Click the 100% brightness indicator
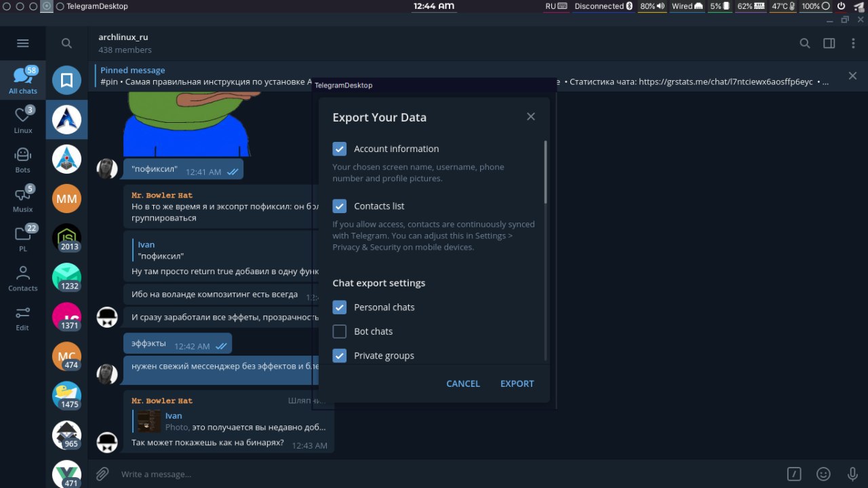The width and height of the screenshot is (868, 488). coord(816,6)
